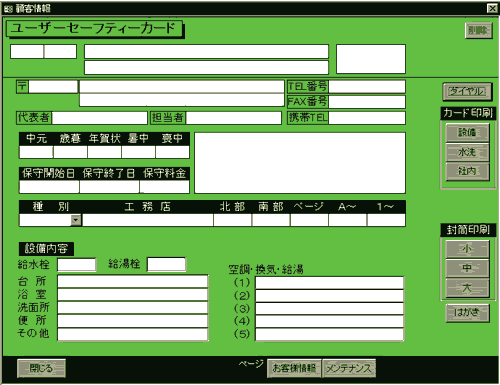Click the 閉じる close button

(41, 368)
